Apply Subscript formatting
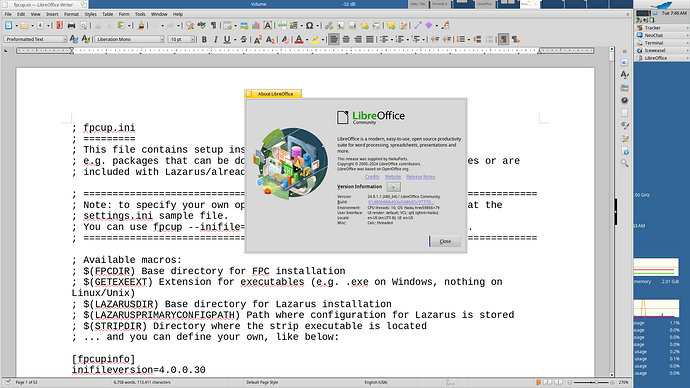This screenshot has width=690, height=388. 270,39
